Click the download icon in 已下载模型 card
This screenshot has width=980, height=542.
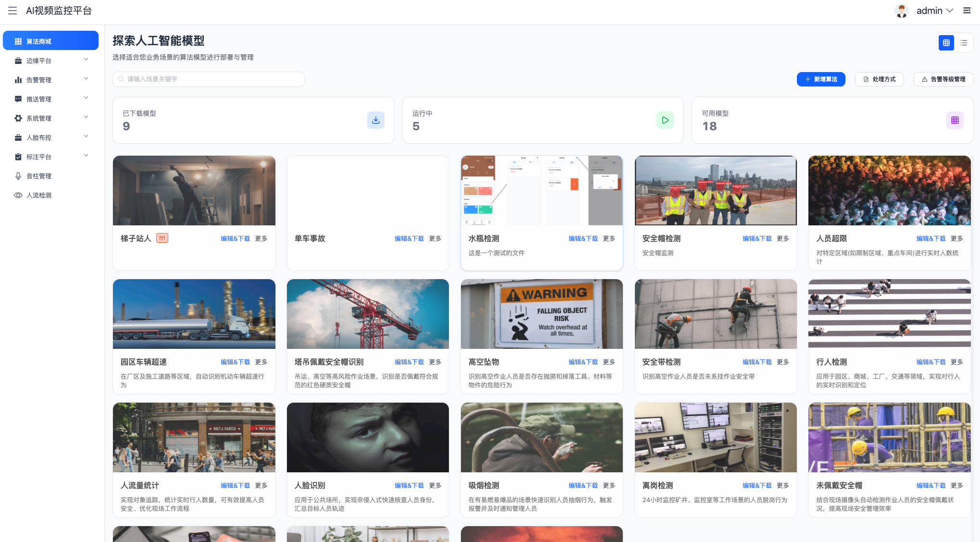tap(375, 120)
